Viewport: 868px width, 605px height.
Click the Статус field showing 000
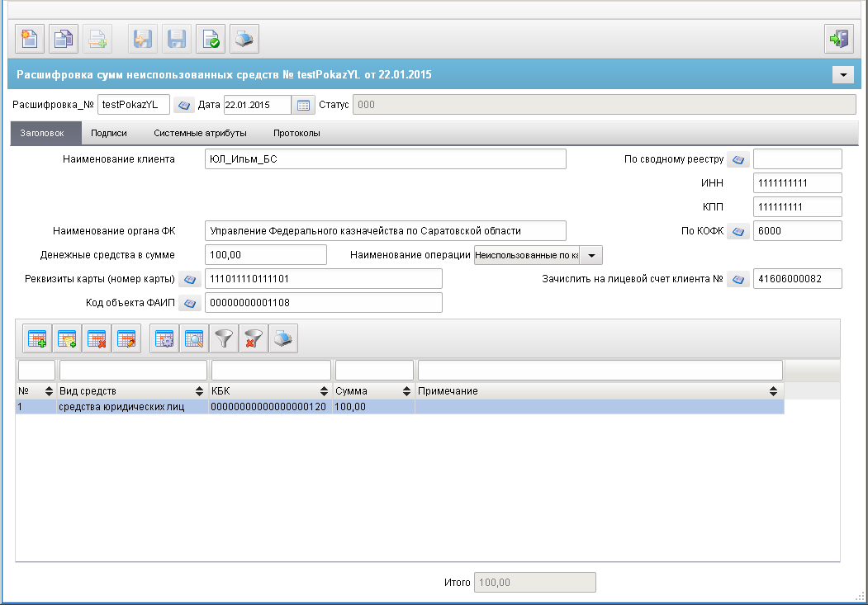pyautogui.click(x=605, y=105)
